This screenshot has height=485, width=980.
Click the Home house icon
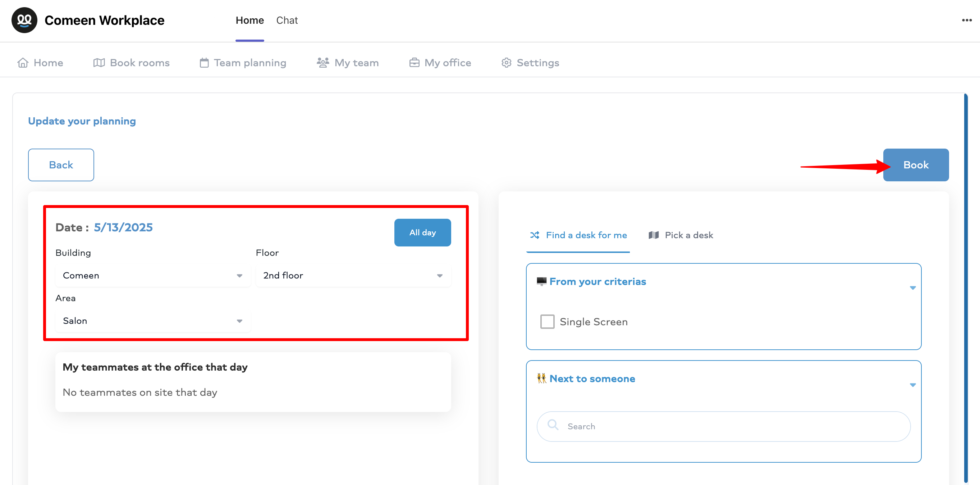coord(23,63)
